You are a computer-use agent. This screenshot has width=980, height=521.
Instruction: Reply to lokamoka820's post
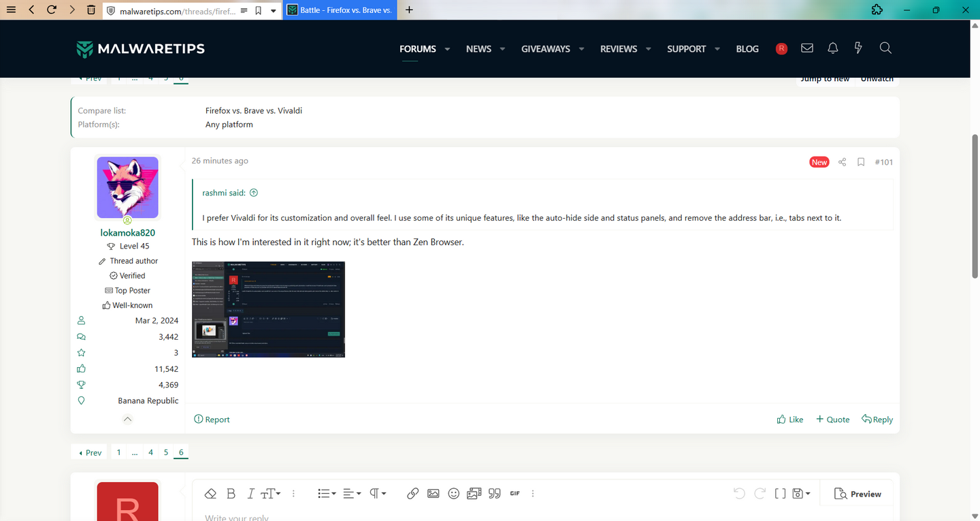pyautogui.click(x=877, y=420)
